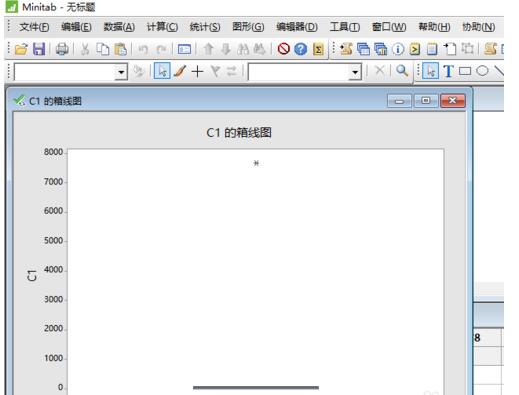Click the Delete X icon in graph toolbar
Screen dimensions: 519x395
tap(379, 71)
